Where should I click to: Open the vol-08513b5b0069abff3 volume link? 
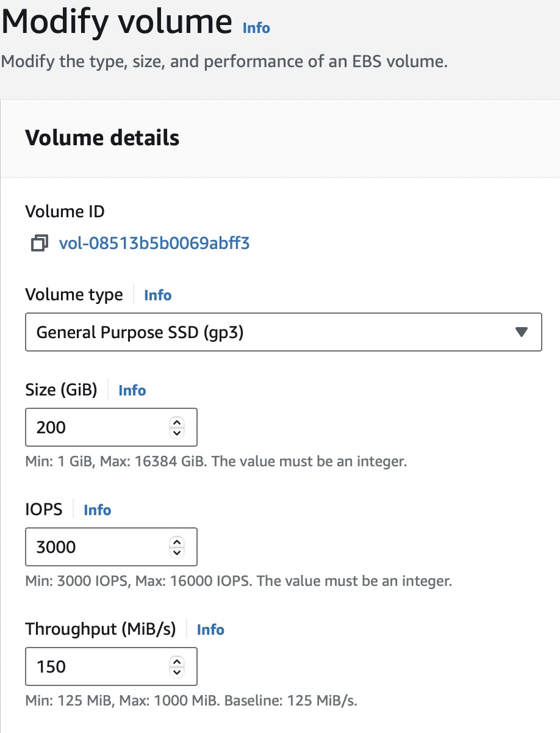tap(154, 244)
